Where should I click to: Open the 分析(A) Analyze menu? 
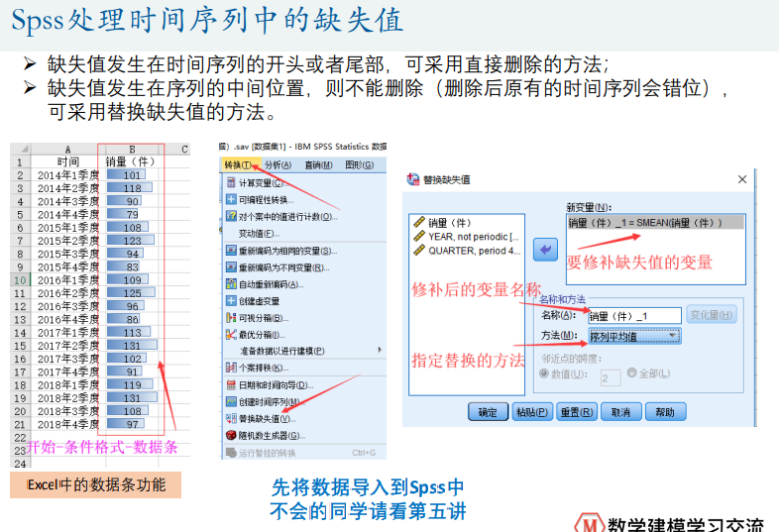click(x=278, y=164)
